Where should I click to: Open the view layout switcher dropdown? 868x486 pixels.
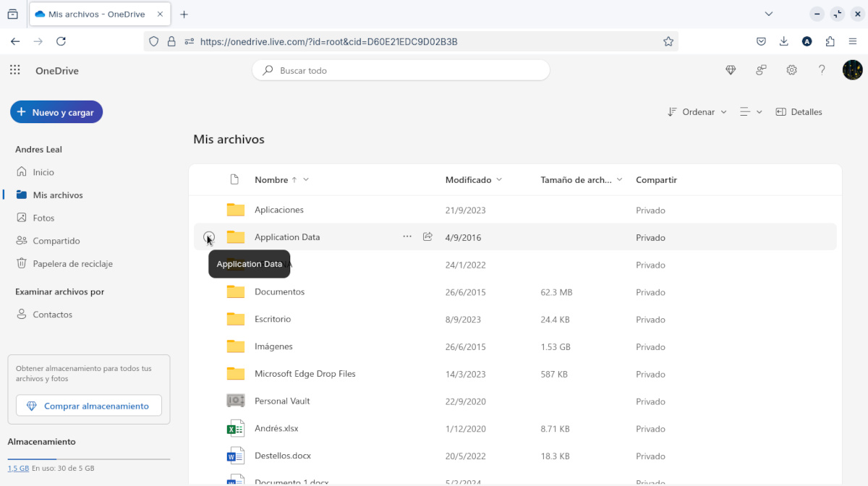click(751, 112)
